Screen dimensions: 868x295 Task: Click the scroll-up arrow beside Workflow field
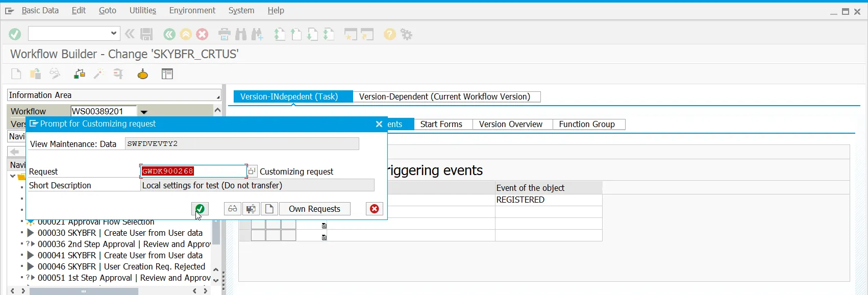click(x=217, y=110)
